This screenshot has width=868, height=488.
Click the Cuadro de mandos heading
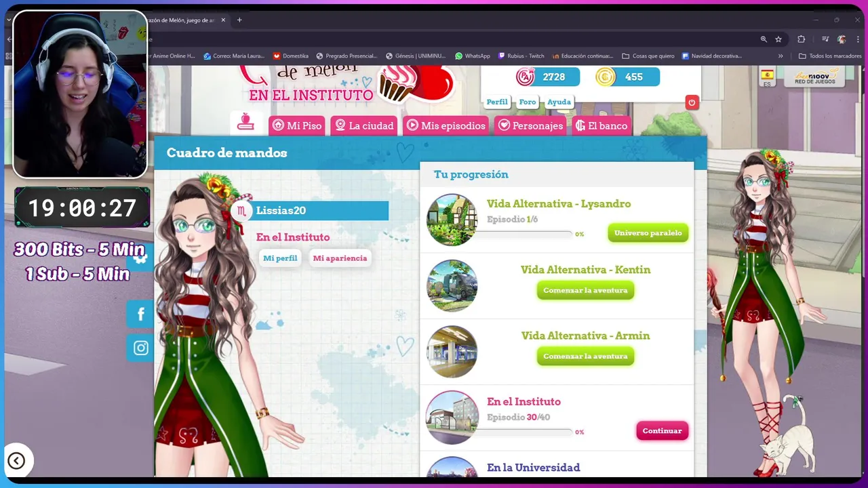[226, 153]
